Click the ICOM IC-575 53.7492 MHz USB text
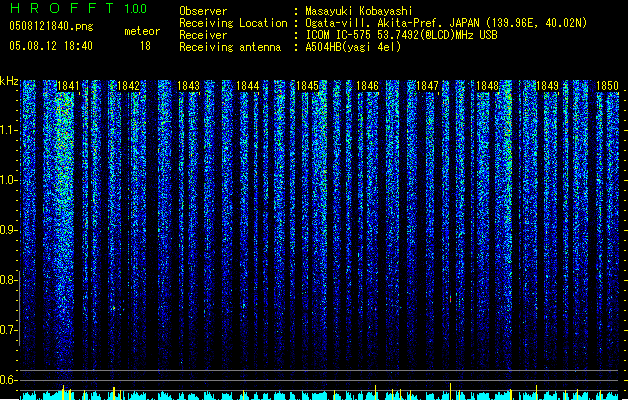The height and width of the screenshot is (400, 629). click(401, 35)
